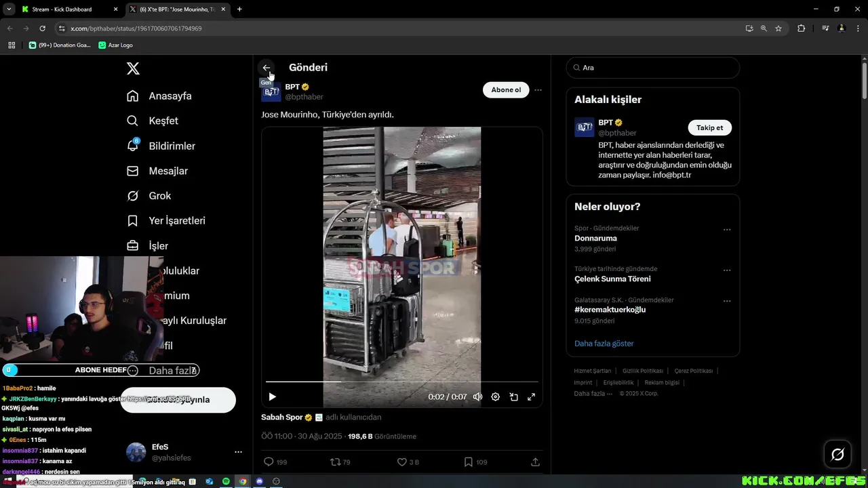Open Donnaruma trending topic
The height and width of the screenshot is (488, 868).
tap(595, 238)
